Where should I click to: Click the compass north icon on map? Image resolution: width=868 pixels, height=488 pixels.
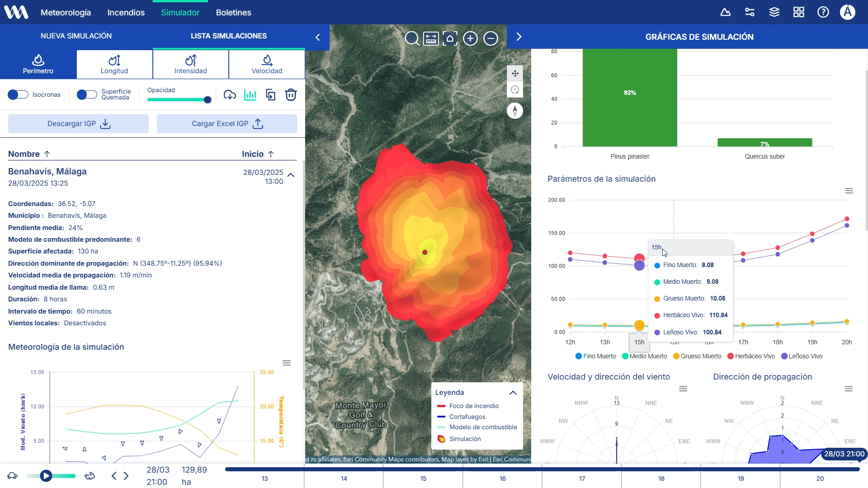pyautogui.click(x=514, y=111)
